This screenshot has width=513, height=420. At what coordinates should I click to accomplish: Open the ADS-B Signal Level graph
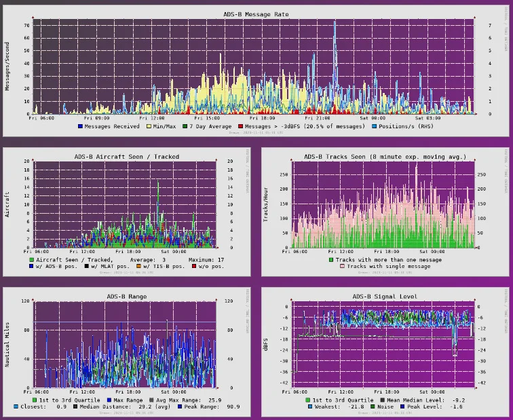click(x=385, y=351)
